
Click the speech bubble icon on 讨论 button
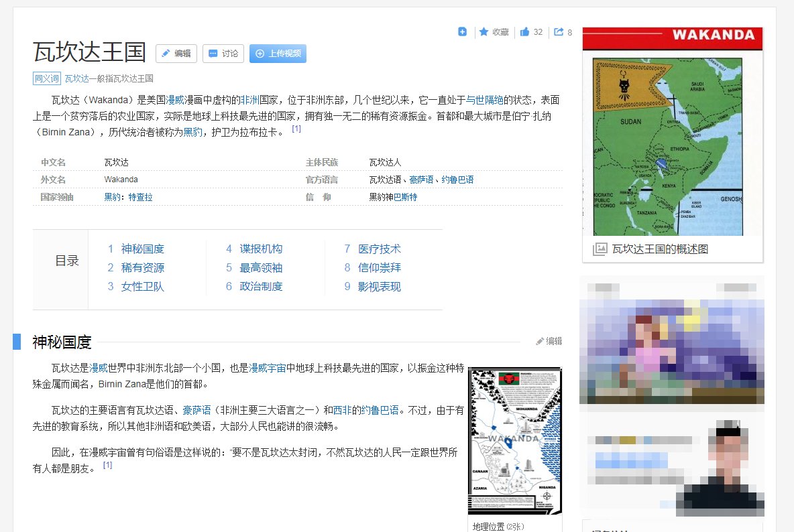(213, 54)
